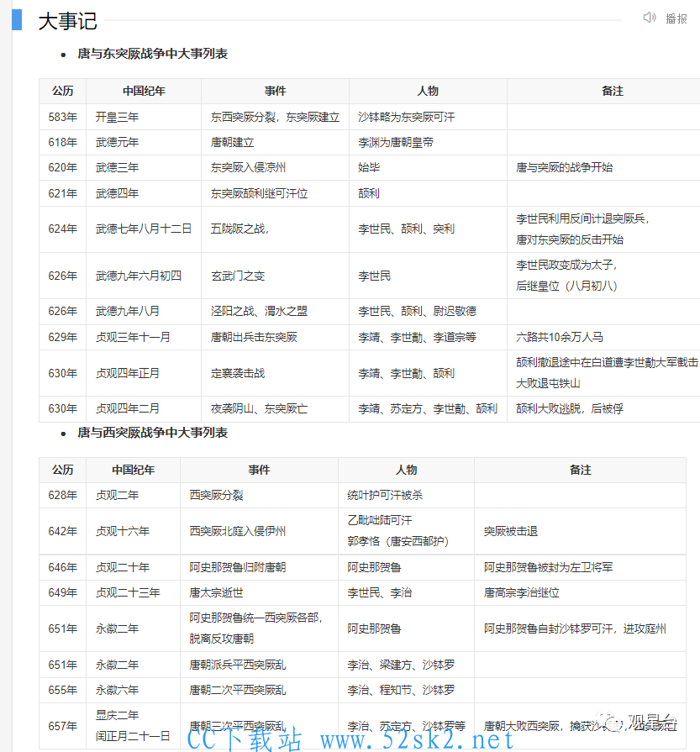Select the 武德九年八月 date cell
Image resolution: width=700 pixels, height=752 pixels.
pos(144,311)
